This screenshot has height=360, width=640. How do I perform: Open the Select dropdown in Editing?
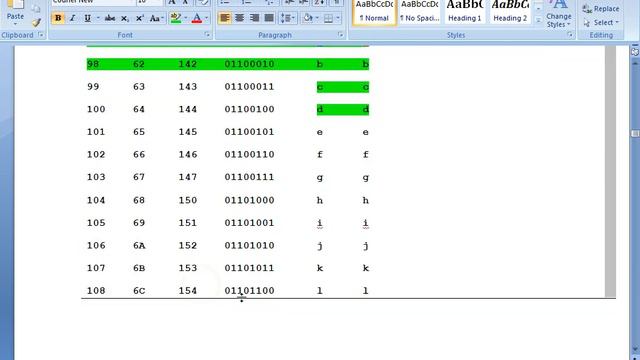point(601,22)
